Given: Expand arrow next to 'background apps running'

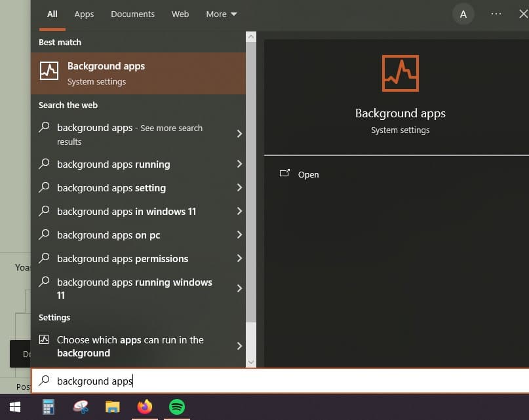Looking at the screenshot, I should tap(239, 164).
